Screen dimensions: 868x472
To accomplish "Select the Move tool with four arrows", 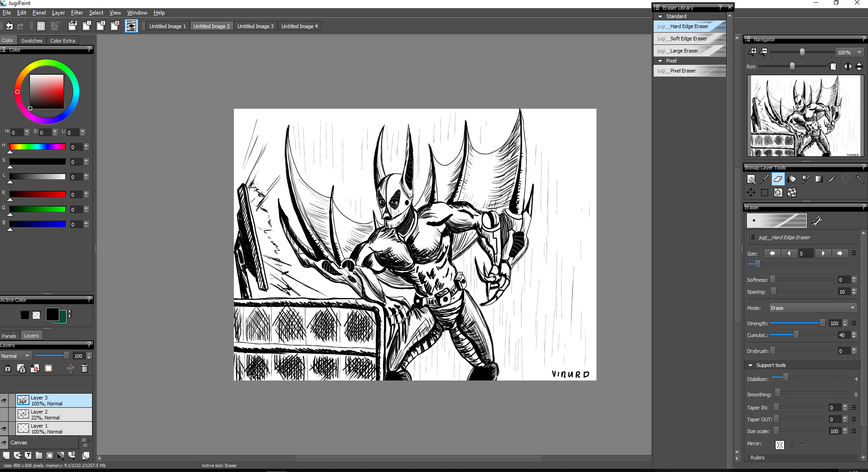I will pos(751,193).
